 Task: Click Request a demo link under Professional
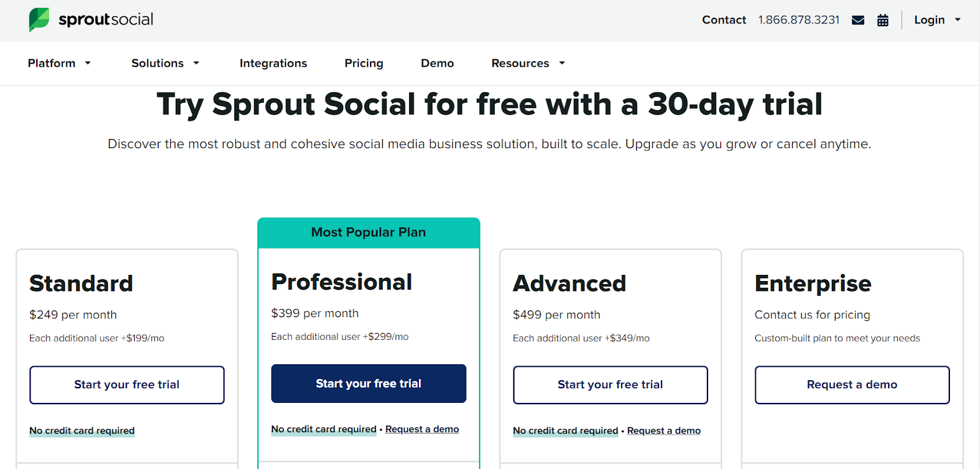click(x=422, y=429)
